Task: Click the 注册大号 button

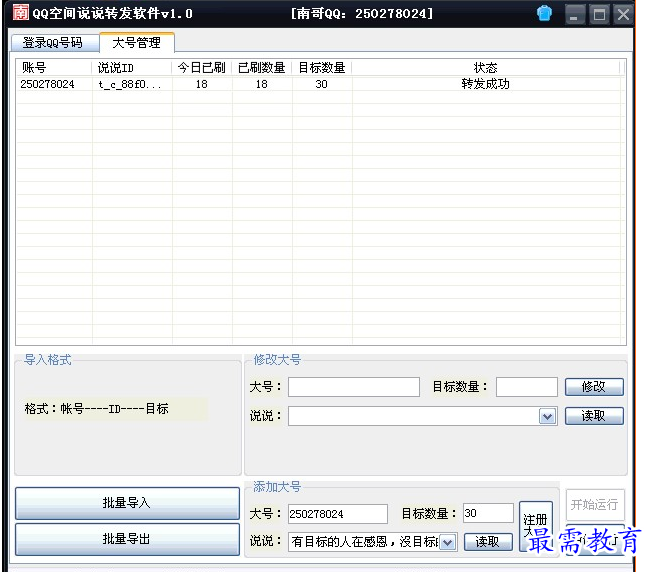Action: pos(536,526)
